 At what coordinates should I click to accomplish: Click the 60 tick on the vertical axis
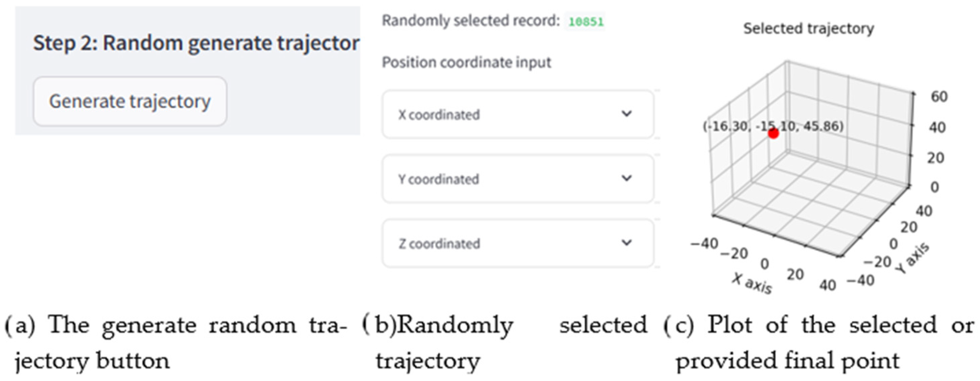[939, 97]
